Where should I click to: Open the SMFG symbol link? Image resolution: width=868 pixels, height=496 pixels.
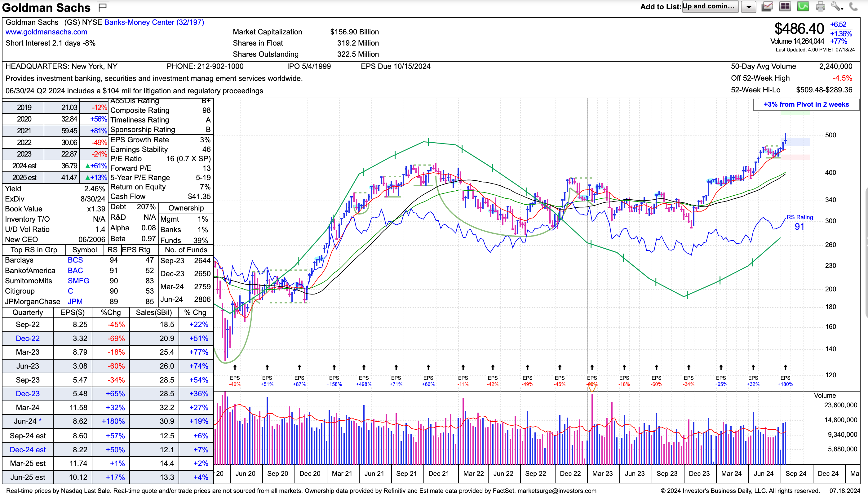coord(78,281)
